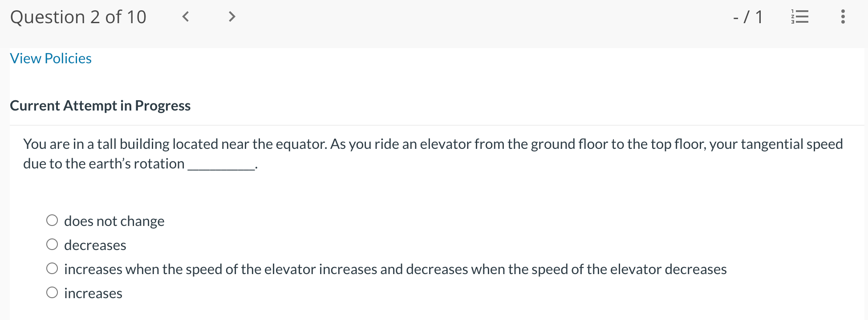Click the Current Attempt in Progress heading
Screen dimensions: 868x320
(100, 106)
